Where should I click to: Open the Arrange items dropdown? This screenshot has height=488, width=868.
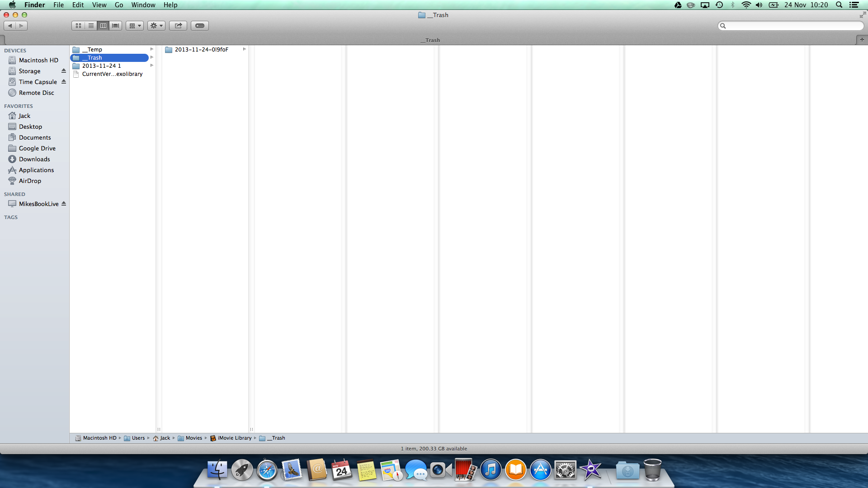(135, 26)
